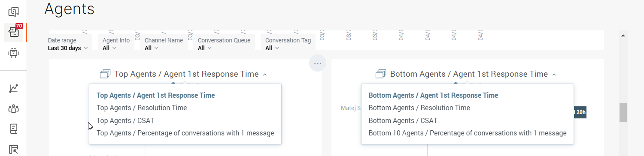Viewport: 644px width, 156px height.
Task: Open the knowledge book sidebar icon
Action: pos(13,129)
